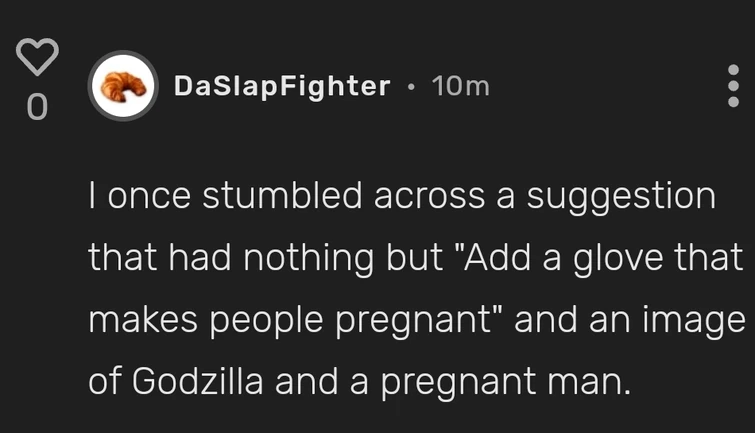Click the 10m timestamp
Image resolution: width=755 pixels, height=433 pixels.
(460, 87)
